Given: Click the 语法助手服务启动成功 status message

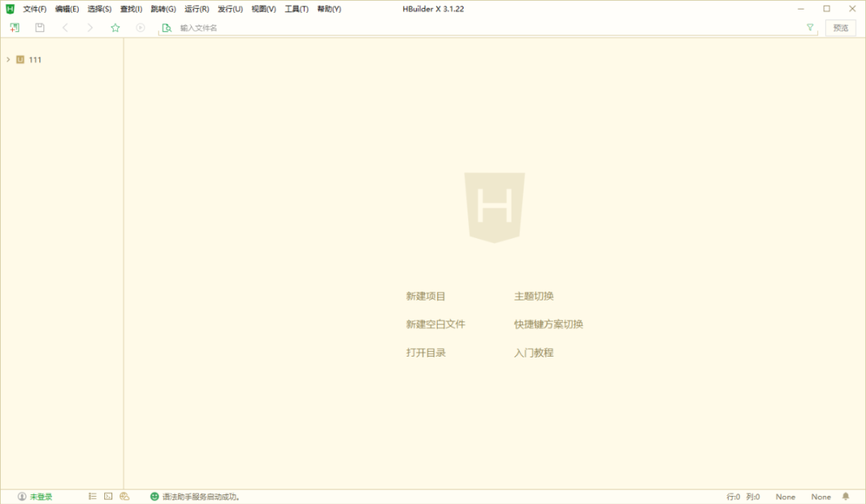Looking at the screenshot, I should tap(201, 497).
